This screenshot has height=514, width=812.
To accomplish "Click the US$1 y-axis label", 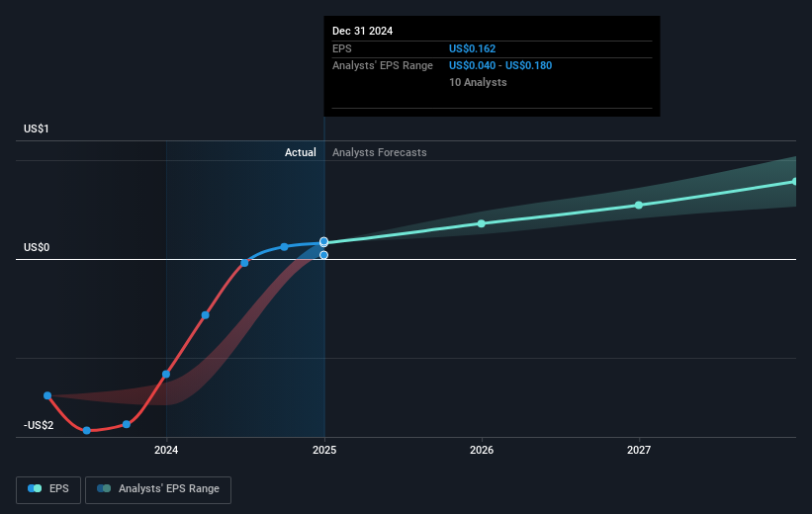I will coord(37,128).
